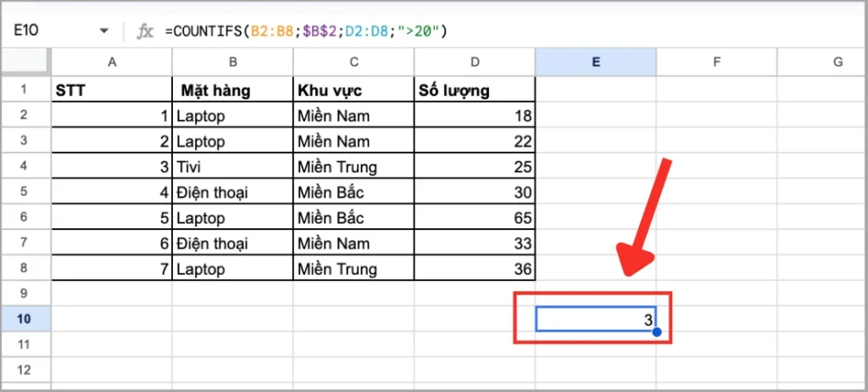The width and height of the screenshot is (868, 392).
Task: Select cell B4 containing Tivi
Action: pyautogui.click(x=232, y=165)
